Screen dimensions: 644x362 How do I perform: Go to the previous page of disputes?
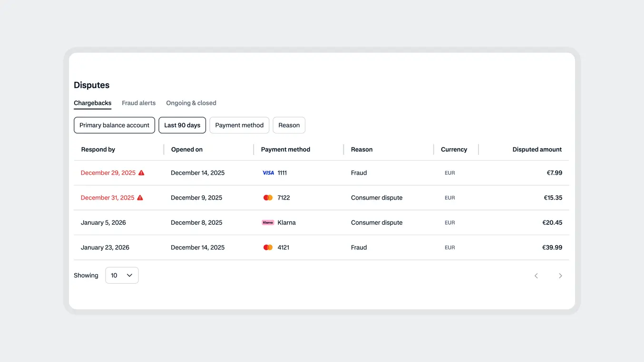536,275
